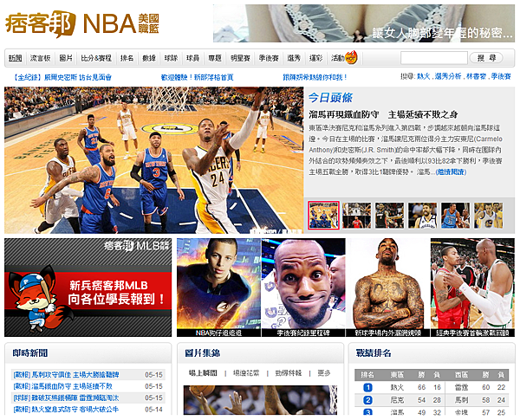Open the 數據 menu
The width and height of the screenshot is (520, 420).
point(149,58)
